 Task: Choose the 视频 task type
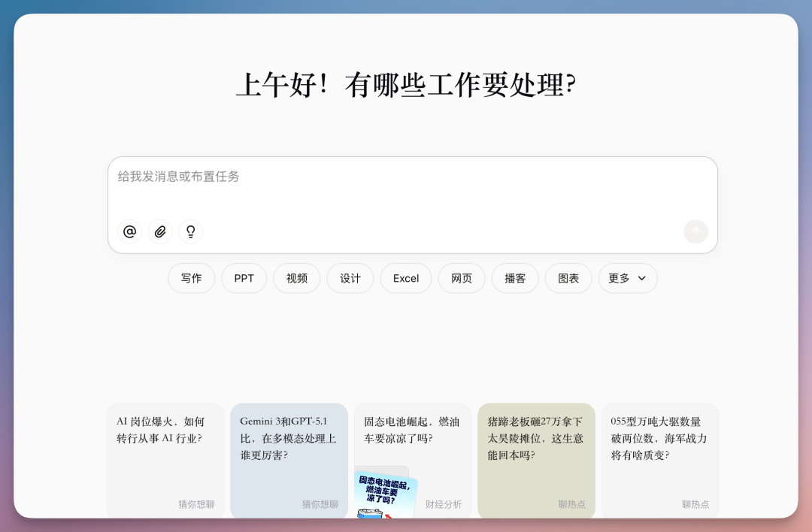(296, 278)
